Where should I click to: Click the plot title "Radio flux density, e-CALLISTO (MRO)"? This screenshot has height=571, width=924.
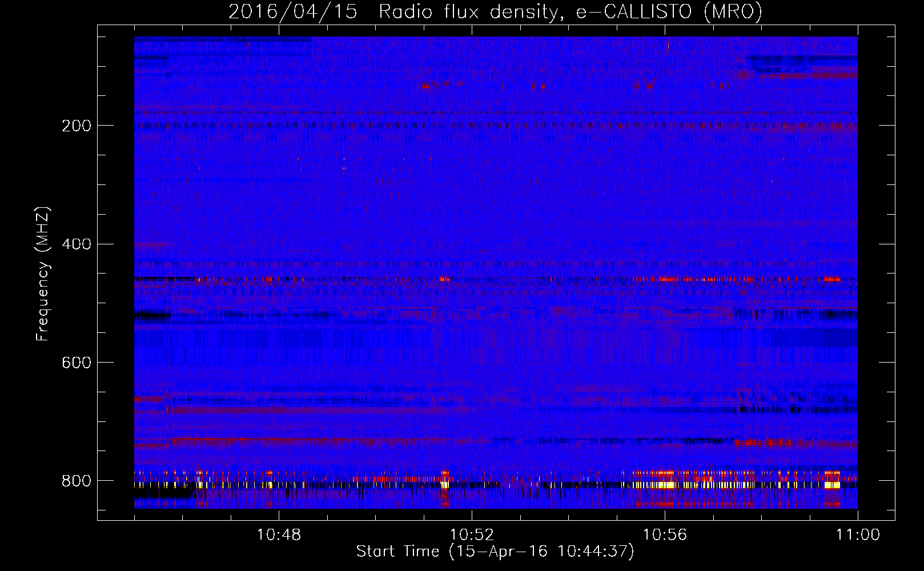coord(570,12)
